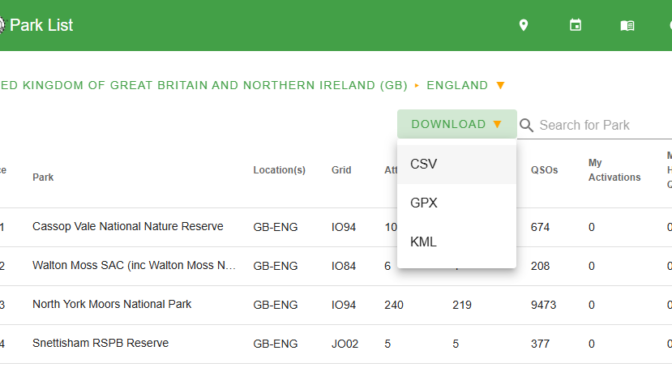The image size is (672, 372).
Task: Sort by the My Activations column header
Action: (614, 170)
